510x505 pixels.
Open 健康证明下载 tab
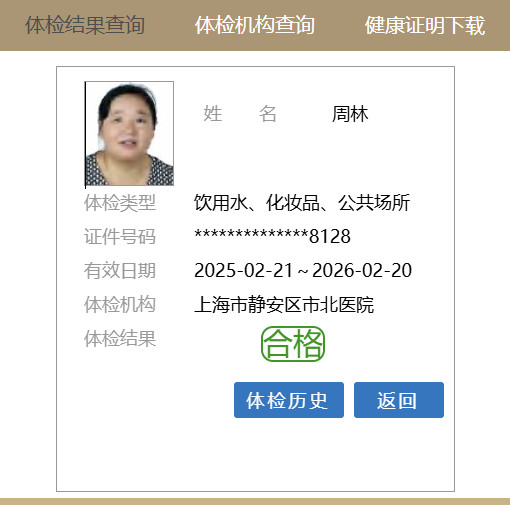425,25
